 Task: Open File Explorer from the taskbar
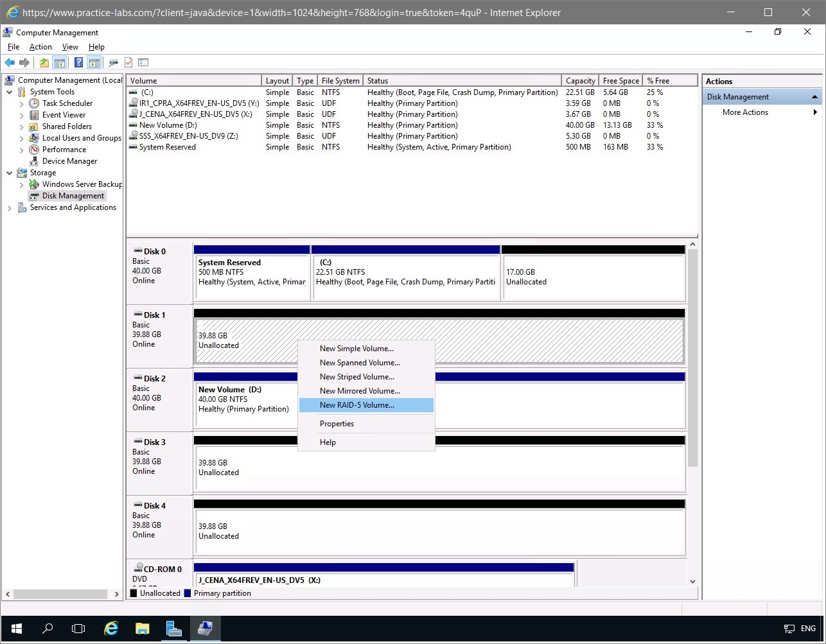tap(142, 629)
